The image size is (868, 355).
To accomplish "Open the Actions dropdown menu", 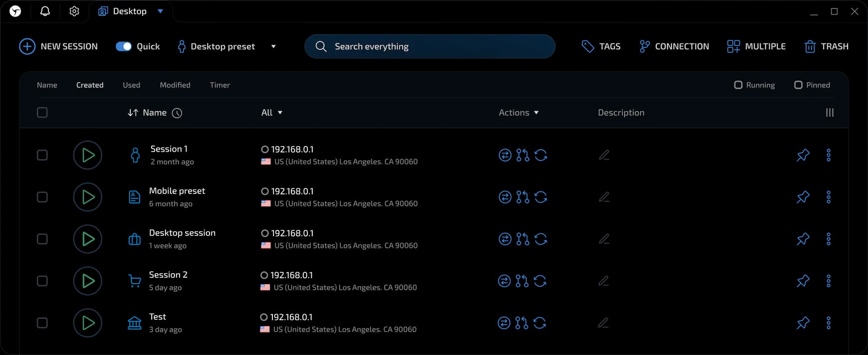I will point(519,113).
